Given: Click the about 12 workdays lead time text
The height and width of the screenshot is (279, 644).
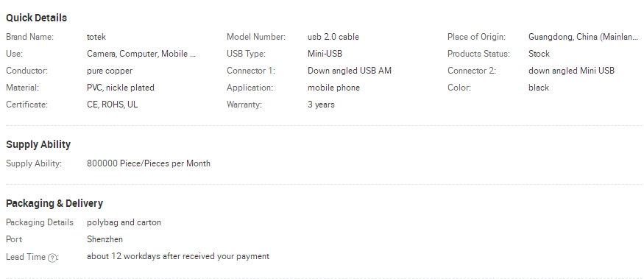Looking at the screenshot, I should [178, 256].
